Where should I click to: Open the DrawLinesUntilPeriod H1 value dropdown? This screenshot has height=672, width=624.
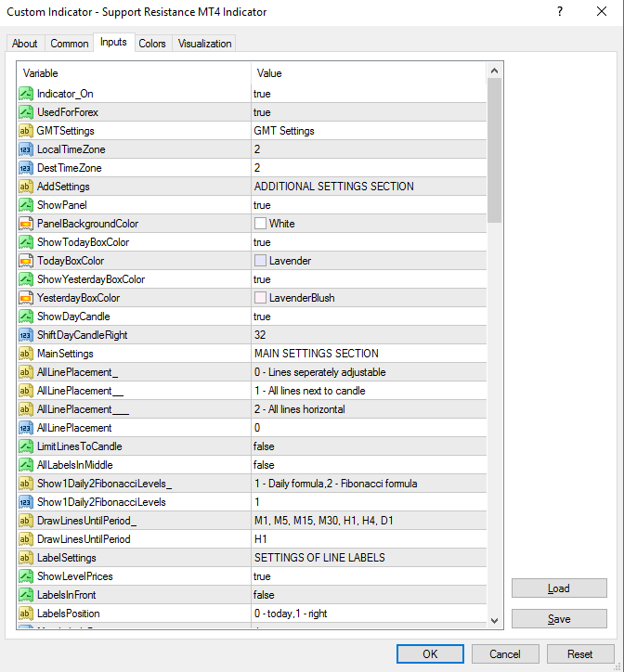point(368,539)
